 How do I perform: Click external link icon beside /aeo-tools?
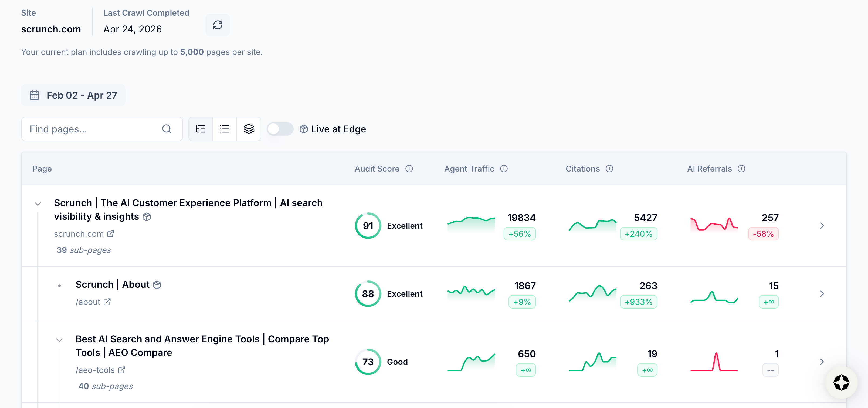[122, 370]
